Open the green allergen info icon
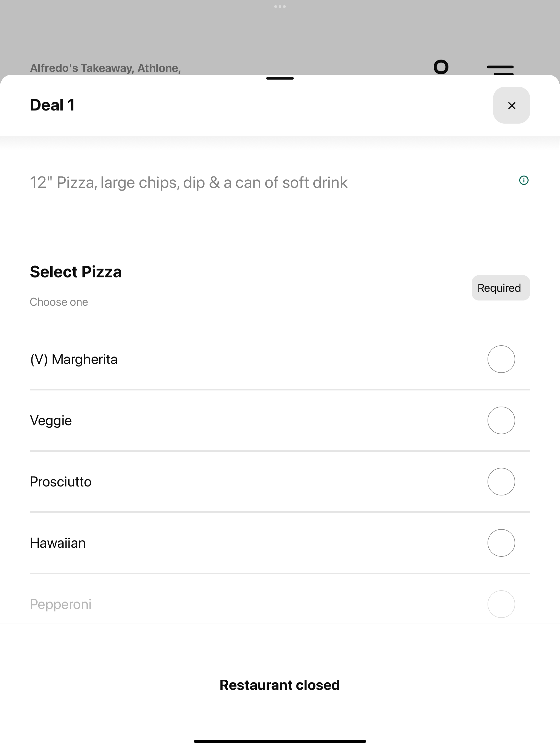Screen dimensions: 560x747 coord(524,180)
